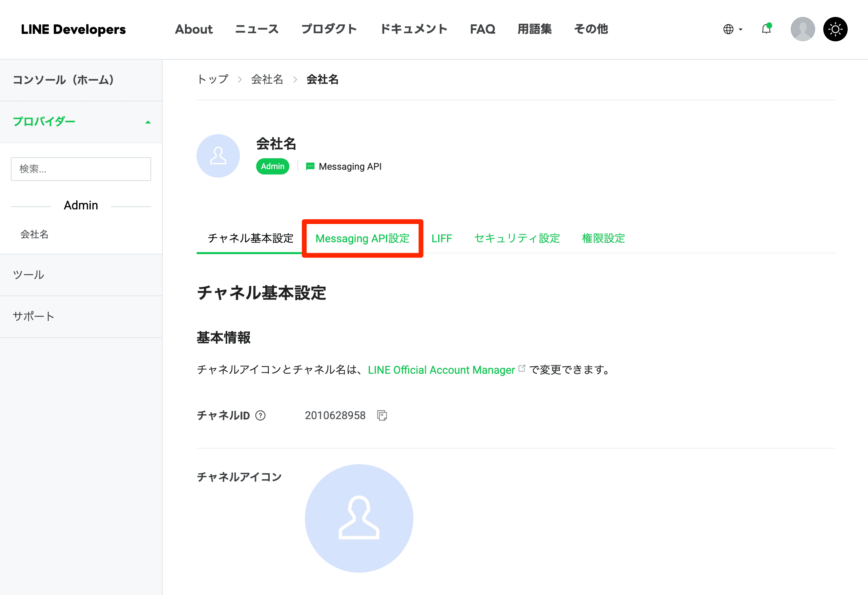Screen dimensions: 868x595
Task: Go to LINE Developers home logo
Action: 73,29
